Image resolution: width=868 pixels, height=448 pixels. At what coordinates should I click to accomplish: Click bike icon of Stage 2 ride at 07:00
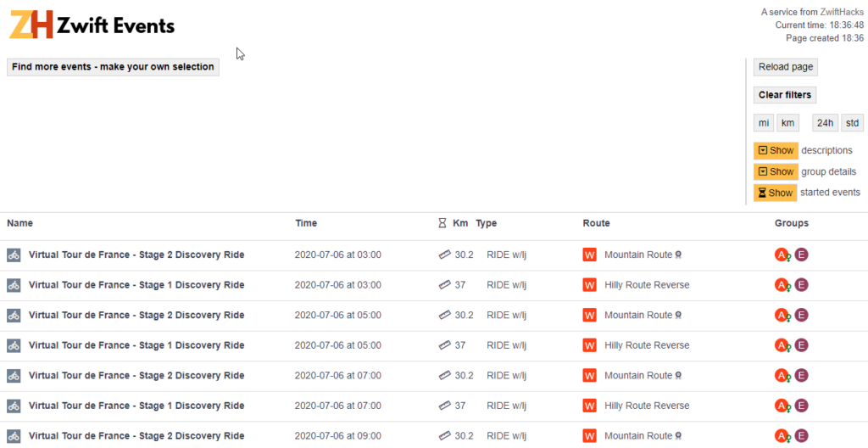(14, 375)
